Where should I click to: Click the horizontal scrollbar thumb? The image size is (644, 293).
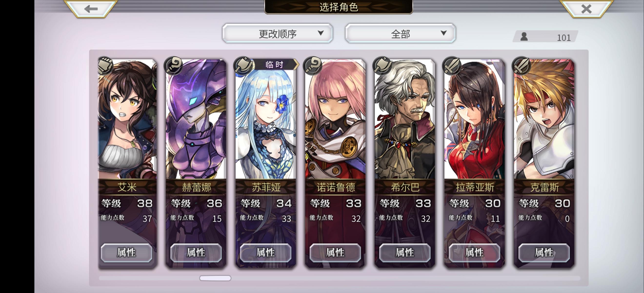(x=215, y=278)
